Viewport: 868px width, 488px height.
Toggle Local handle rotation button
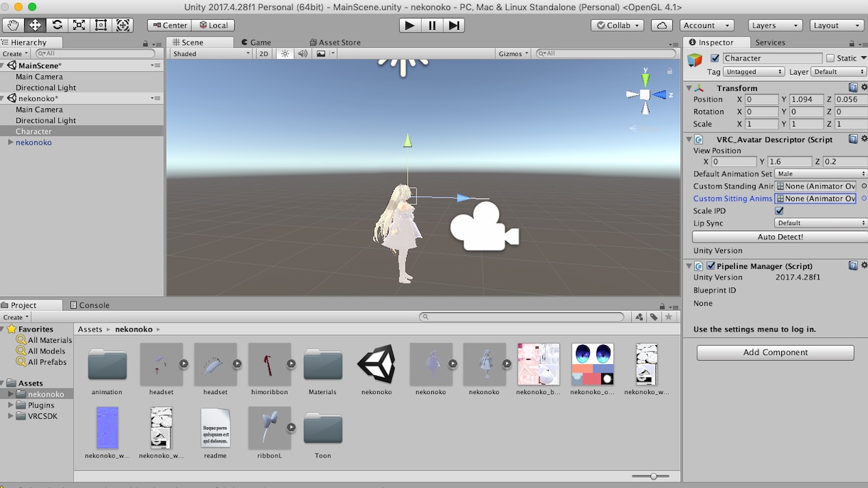click(x=213, y=25)
